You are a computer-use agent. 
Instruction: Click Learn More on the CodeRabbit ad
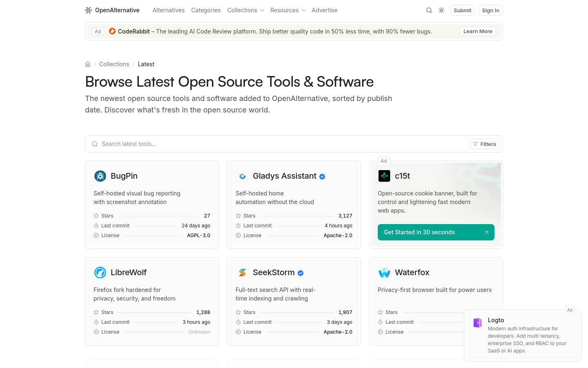click(x=478, y=31)
